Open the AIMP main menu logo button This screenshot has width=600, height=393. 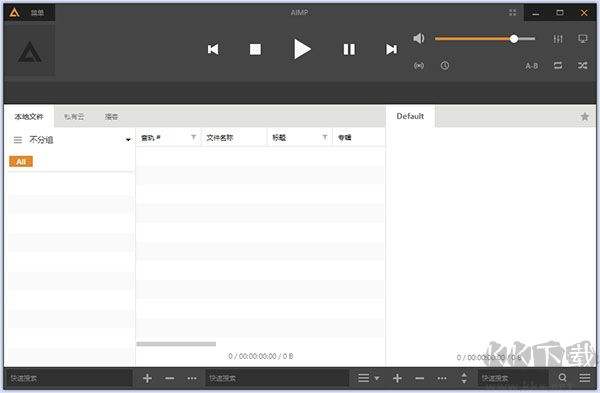(x=15, y=13)
